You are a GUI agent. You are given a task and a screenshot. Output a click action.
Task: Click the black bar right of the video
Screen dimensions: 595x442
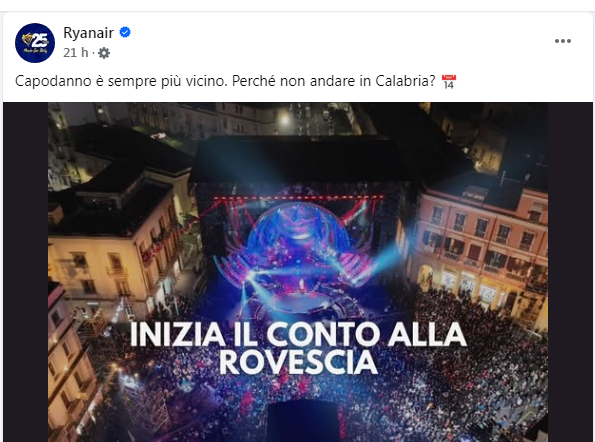point(570,272)
